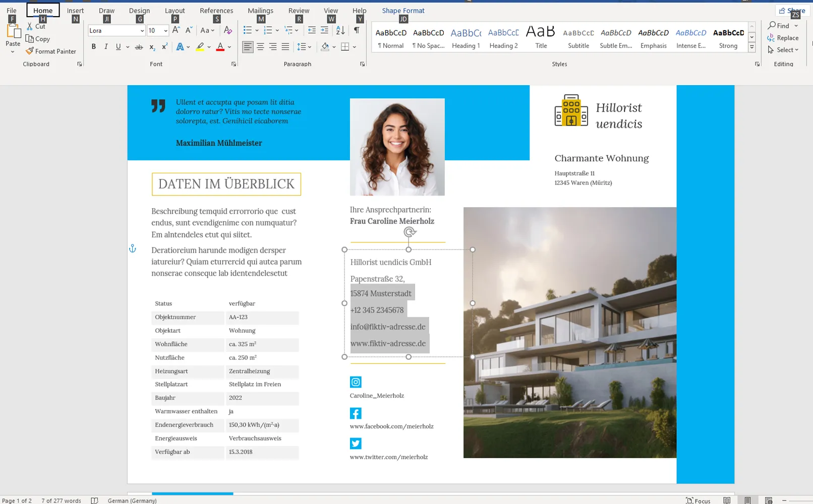Apply shading fill to the paragraph

pos(325,47)
